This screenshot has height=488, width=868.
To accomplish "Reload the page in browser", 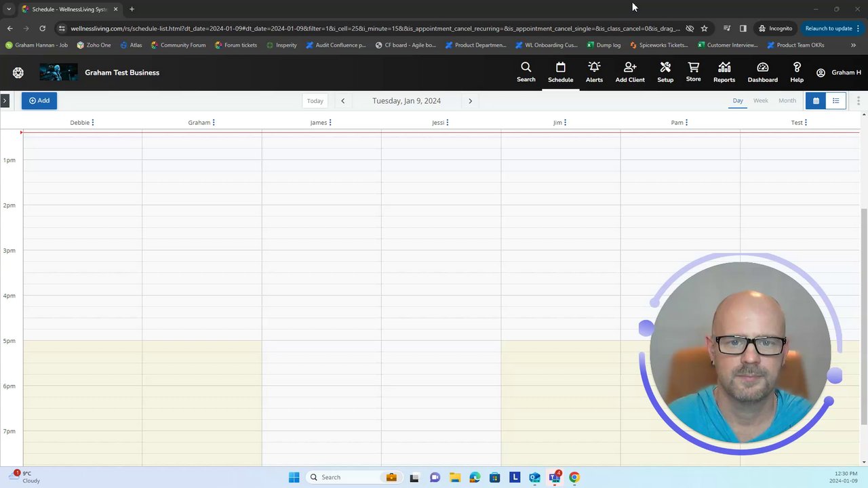I will click(x=42, y=28).
